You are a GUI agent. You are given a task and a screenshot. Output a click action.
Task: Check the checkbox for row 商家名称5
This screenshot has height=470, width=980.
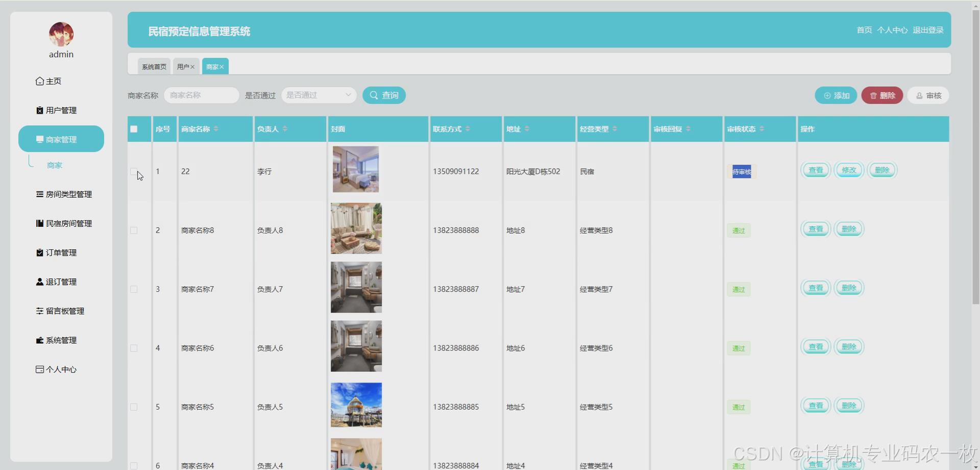tap(134, 407)
